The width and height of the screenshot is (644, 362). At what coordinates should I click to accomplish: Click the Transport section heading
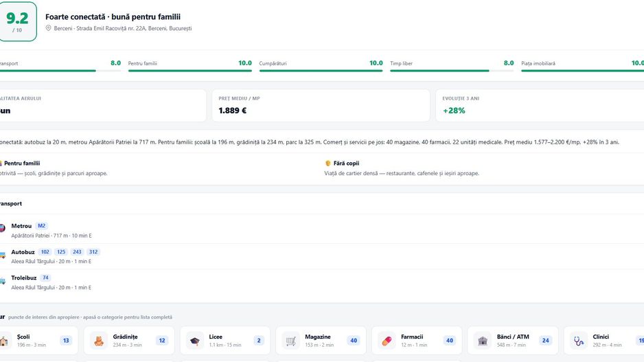(11, 203)
